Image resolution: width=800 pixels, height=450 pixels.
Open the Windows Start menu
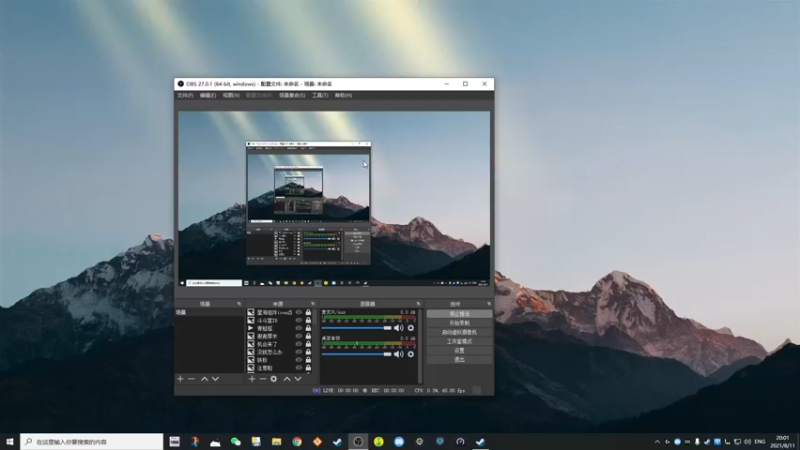click(10, 442)
